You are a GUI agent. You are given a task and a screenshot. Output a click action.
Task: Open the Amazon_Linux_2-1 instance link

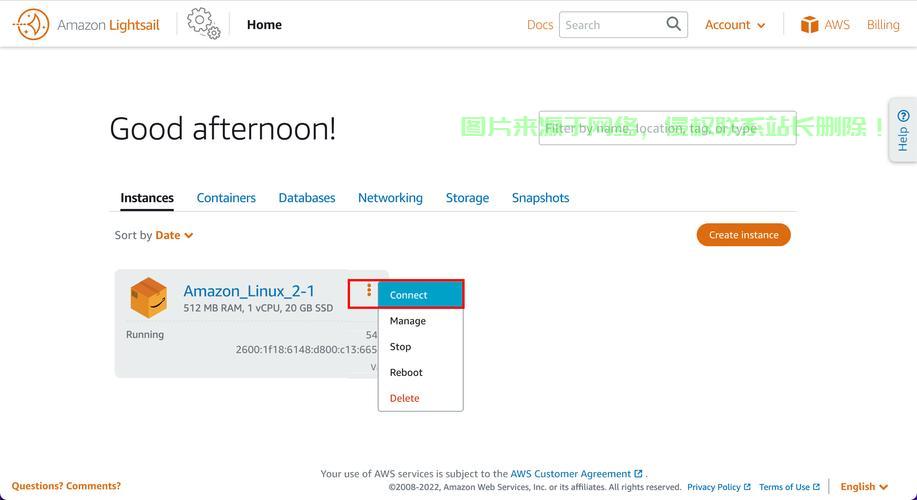coord(249,291)
